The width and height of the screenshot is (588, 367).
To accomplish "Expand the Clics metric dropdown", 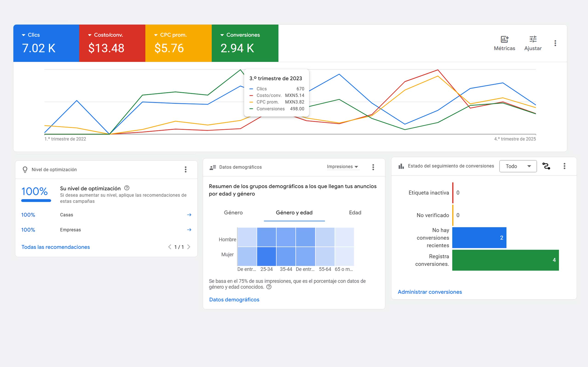I will [31, 35].
